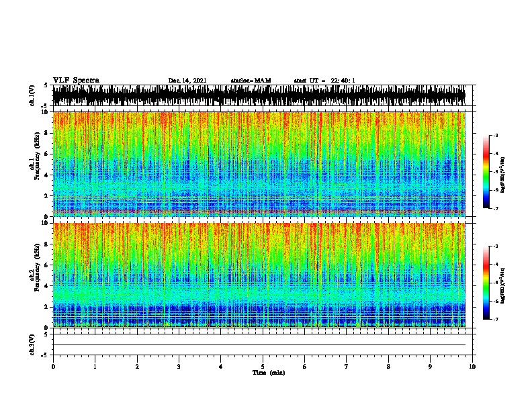Click the log(PSD) label beside ch.2 colorbar
This screenshot has width=532, height=411.
click(502, 286)
